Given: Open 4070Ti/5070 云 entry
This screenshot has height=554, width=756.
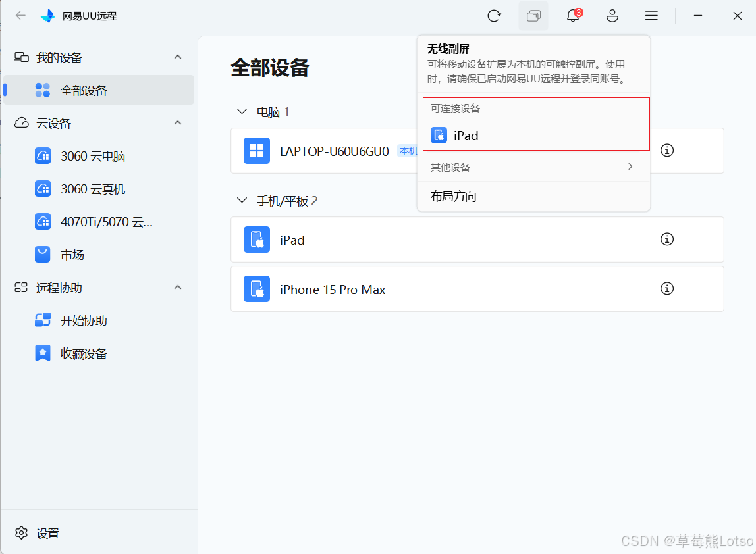Looking at the screenshot, I should pos(99,222).
